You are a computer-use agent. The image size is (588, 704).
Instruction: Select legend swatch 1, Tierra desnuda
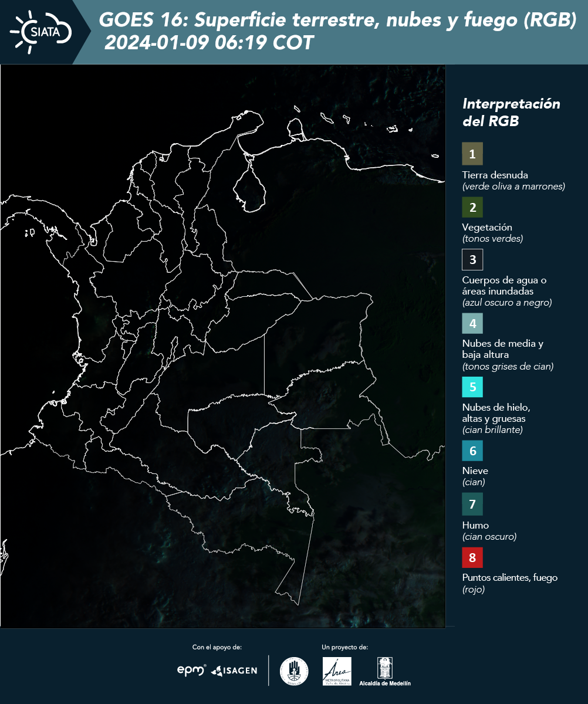472,154
